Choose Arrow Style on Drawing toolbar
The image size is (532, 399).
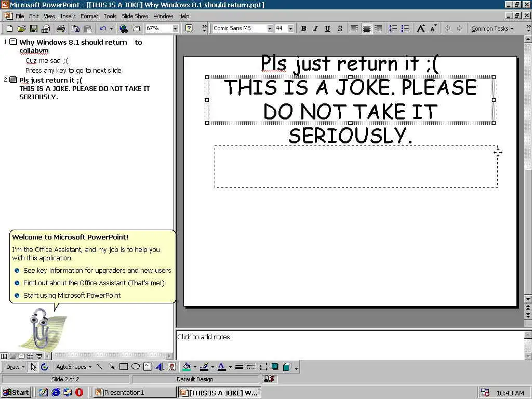click(x=263, y=367)
